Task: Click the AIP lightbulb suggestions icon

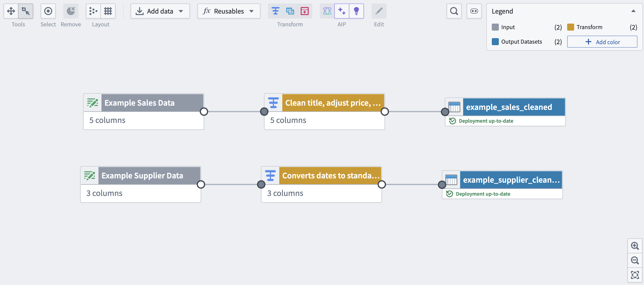Action: click(356, 11)
